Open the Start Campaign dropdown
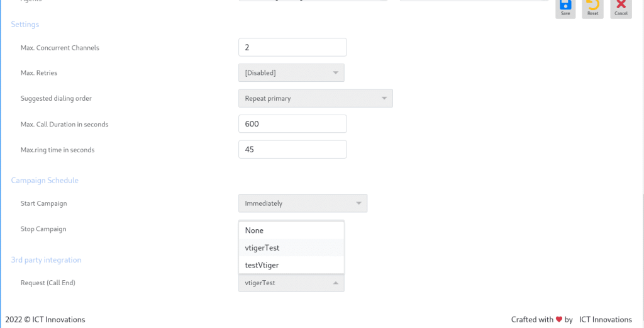Viewport: 644px width, 328px height. click(x=303, y=203)
